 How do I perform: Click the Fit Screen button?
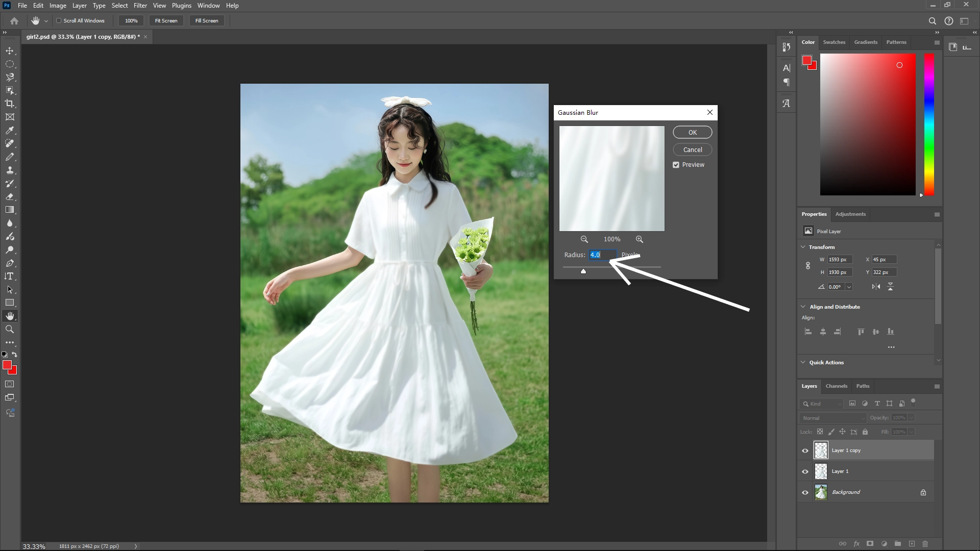[x=165, y=20]
